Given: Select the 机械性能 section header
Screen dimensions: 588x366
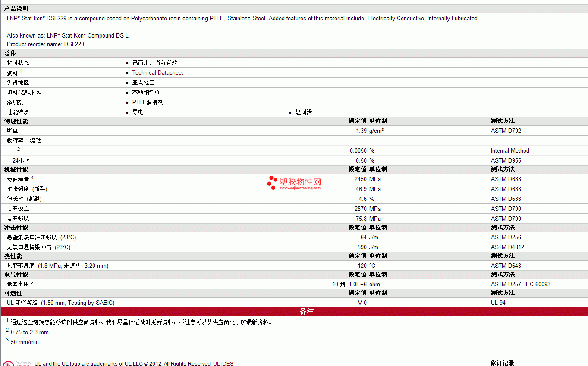Looking at the screenshot, I should pyautogui.click(x=16, y=170).
